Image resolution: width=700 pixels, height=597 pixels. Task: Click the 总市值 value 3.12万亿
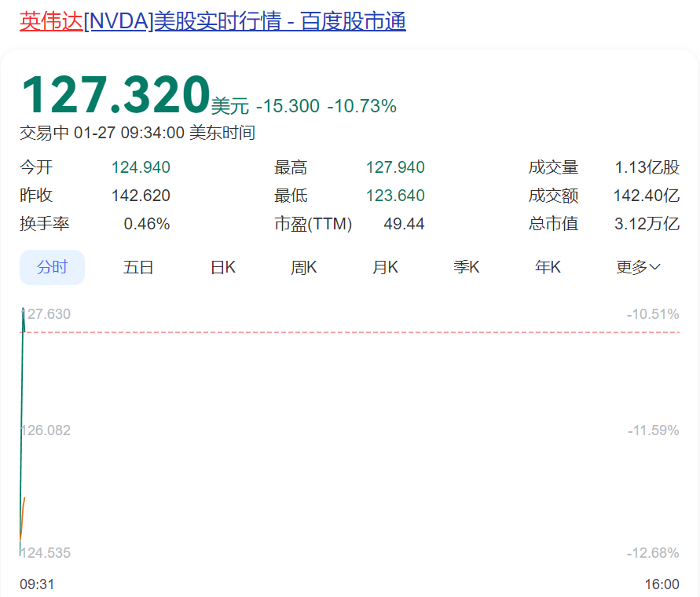pyautogui.click(x=647, y=224)
